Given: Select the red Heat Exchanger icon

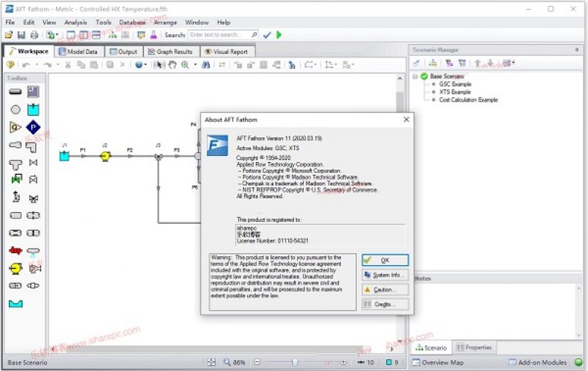Looking at the screenshot, I should pyautogui.click(x=16, y=251).
